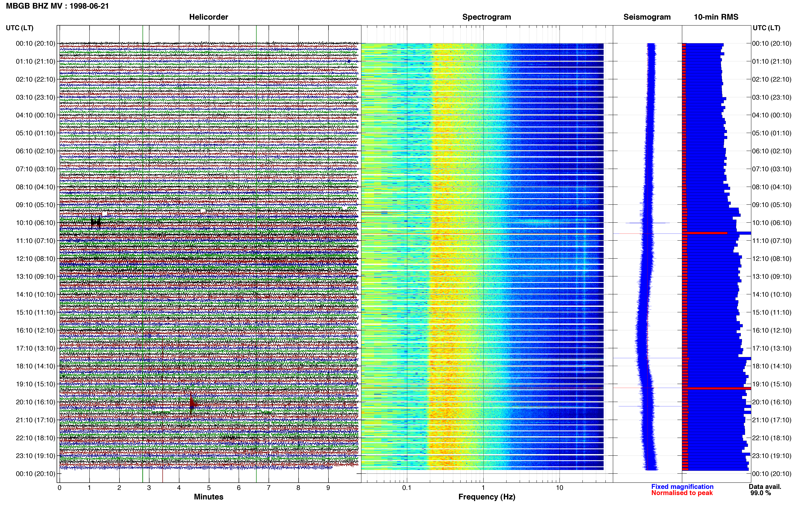Click the frequency tick label '10'

[559, 488]
